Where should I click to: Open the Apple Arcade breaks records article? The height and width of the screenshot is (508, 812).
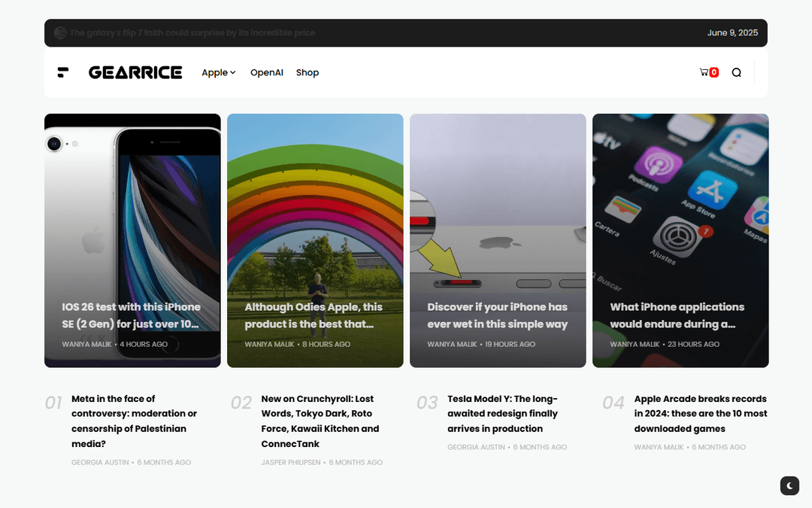point(700,414)
